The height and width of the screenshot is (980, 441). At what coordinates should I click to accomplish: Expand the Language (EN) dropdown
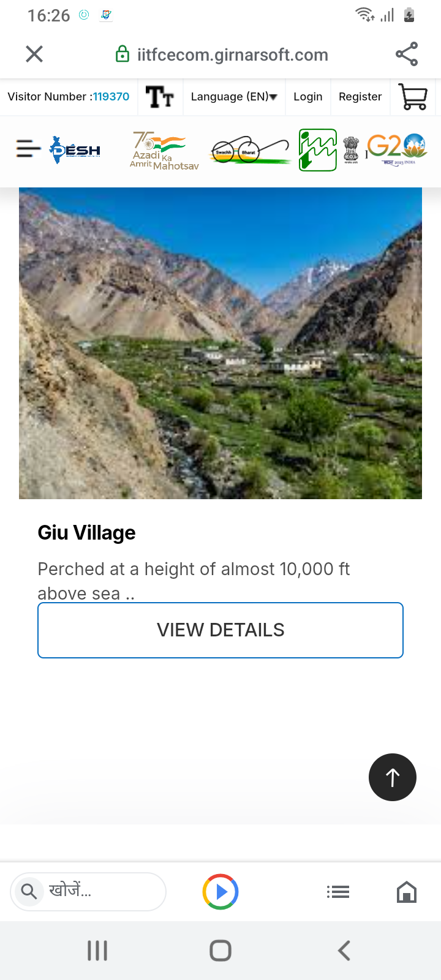pos(234,97)
